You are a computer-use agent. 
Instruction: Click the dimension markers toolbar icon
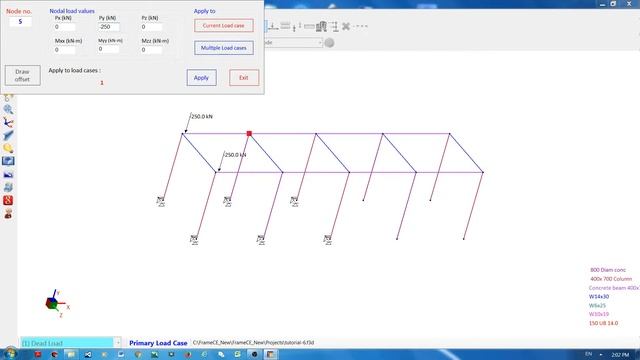pos(334,26)
